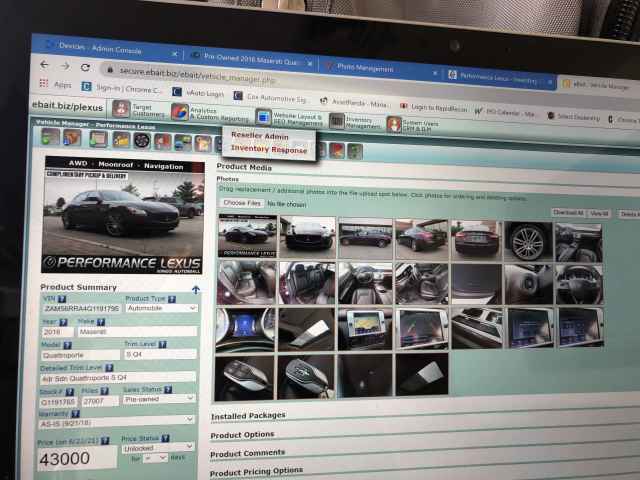Click the Make field showing Maserati

137,332
